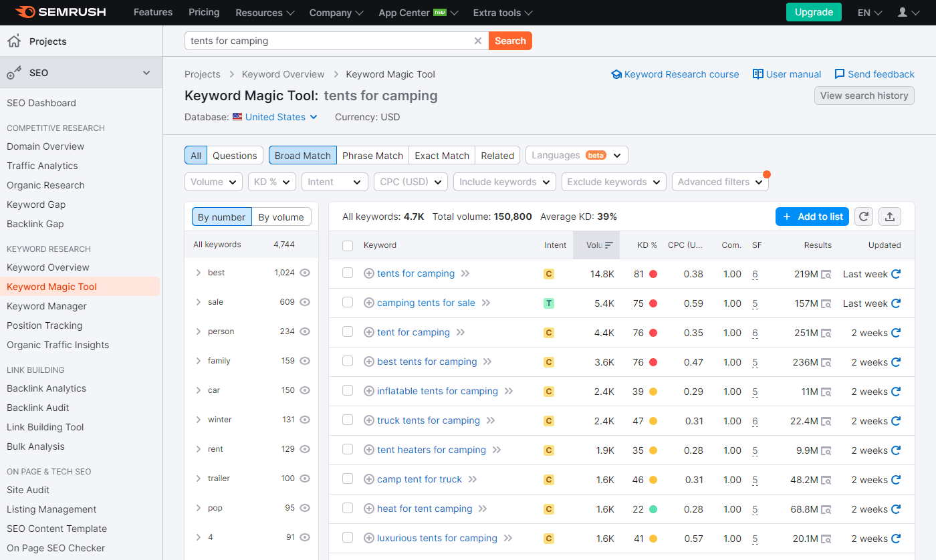Click the Volume column sort icon
Screen dimensions: 936x560
point(608,245)
